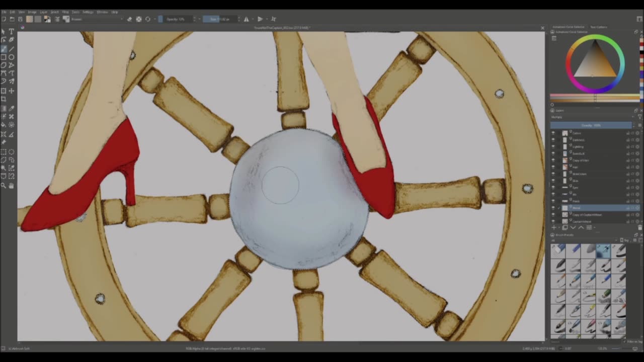The image size is (644, 362).
Task: Move the layer down with the arrow icon
Action: pyautogui.click(x=573, y=227)
